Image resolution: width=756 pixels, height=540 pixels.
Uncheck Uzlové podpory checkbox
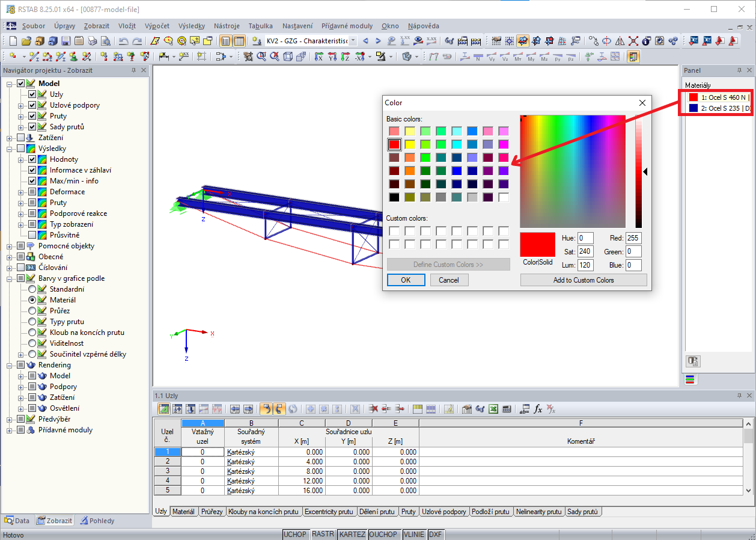pyautogui.click(x=32, y=105)
